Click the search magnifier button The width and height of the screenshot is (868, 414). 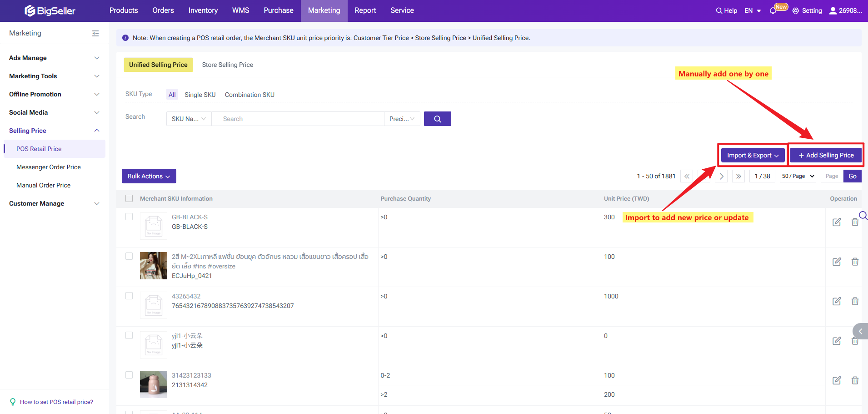click(x=437, y=119)
